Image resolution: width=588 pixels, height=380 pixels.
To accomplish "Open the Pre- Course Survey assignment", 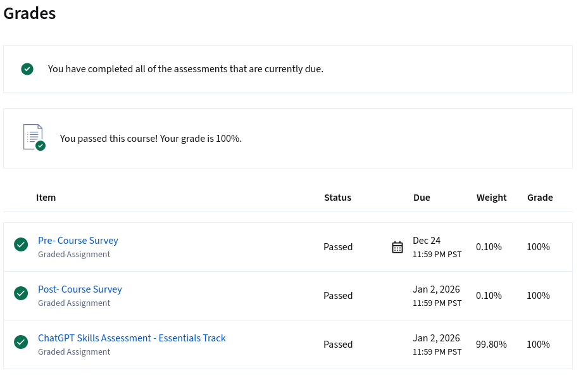I will point(78,241).
